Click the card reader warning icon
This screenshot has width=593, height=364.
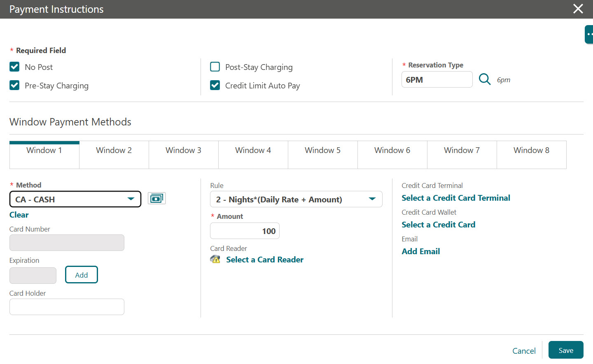(x=215, y=259)
